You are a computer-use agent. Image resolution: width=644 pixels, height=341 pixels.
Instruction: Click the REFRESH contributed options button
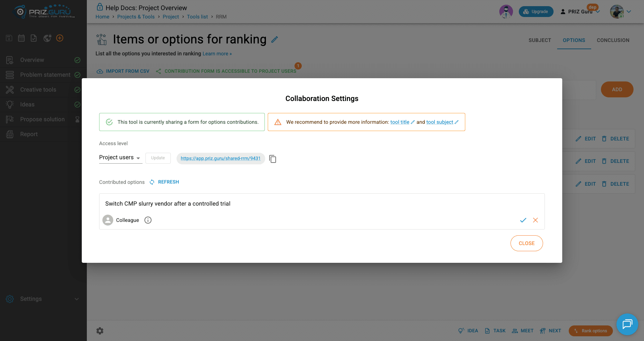coord(165,182)
